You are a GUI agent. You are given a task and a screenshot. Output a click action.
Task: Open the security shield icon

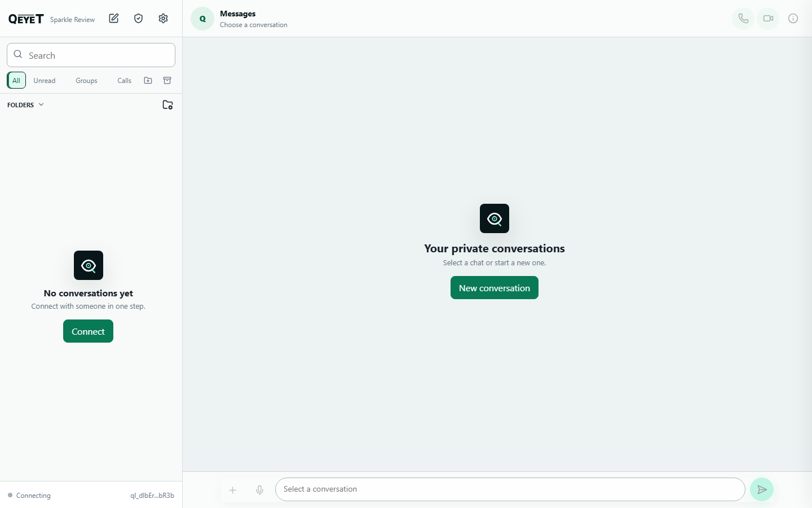tap(139, 19)
